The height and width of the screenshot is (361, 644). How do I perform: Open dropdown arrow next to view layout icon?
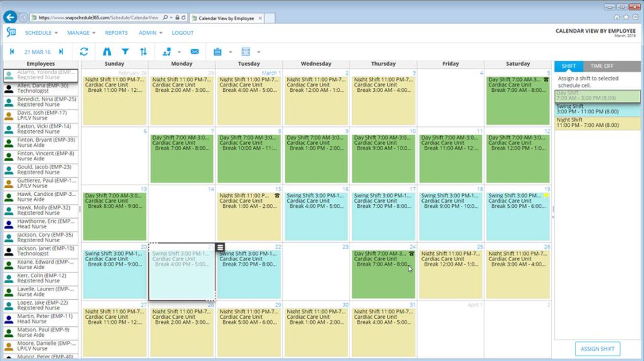point(258,52)
